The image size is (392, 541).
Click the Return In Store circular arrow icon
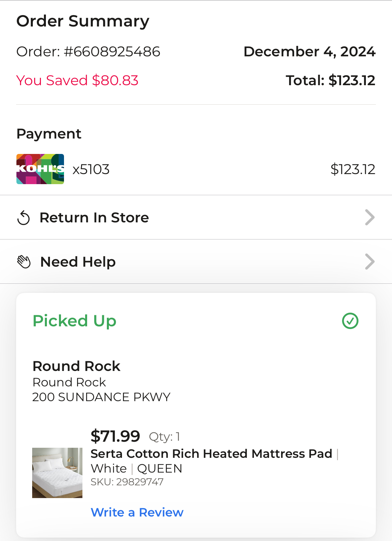[x=23, y=218]
